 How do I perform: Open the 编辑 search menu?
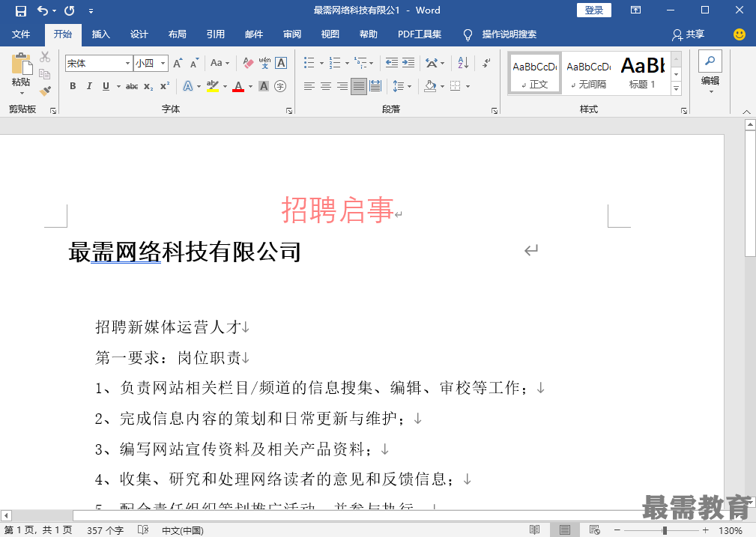click(x=710, y=73)
